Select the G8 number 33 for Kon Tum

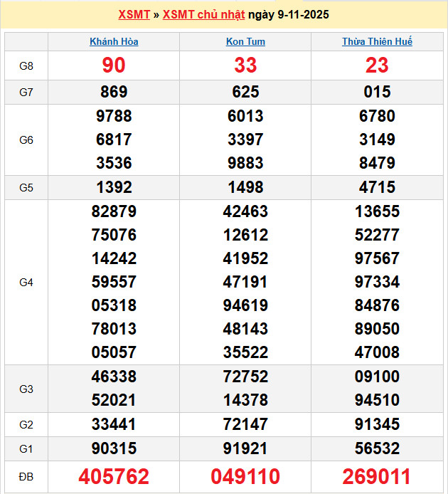245,65
